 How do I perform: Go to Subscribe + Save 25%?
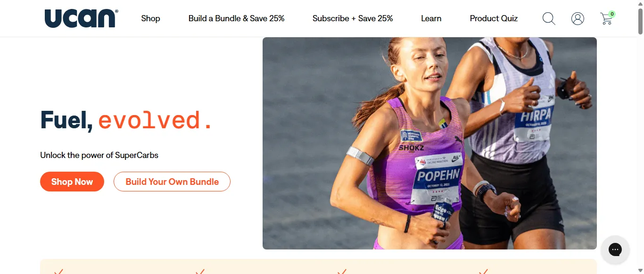[353, 18]
